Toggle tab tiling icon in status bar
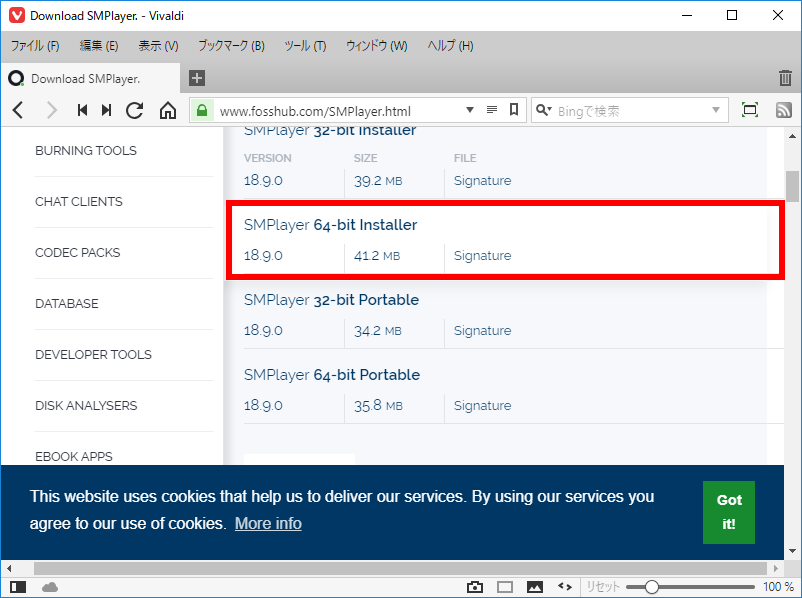802x598 pixels. 505,587
